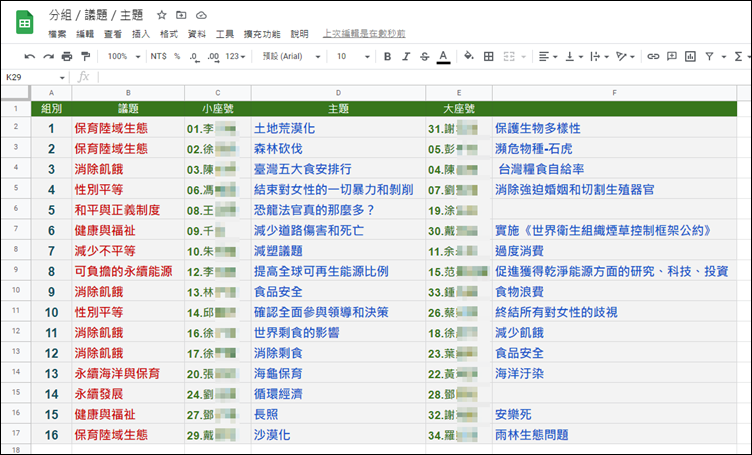This screenshot has width=752, height=455.
Task: Open the 檔案 menu
Action: pos(57,34)
